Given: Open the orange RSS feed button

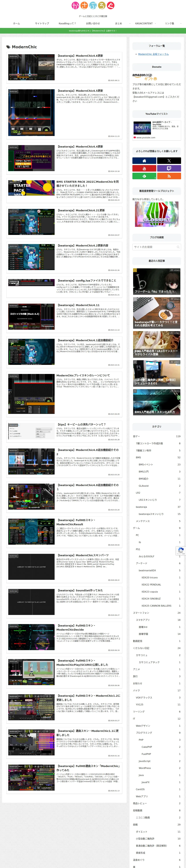Looking at the screenshot, I should click(169, 176).
